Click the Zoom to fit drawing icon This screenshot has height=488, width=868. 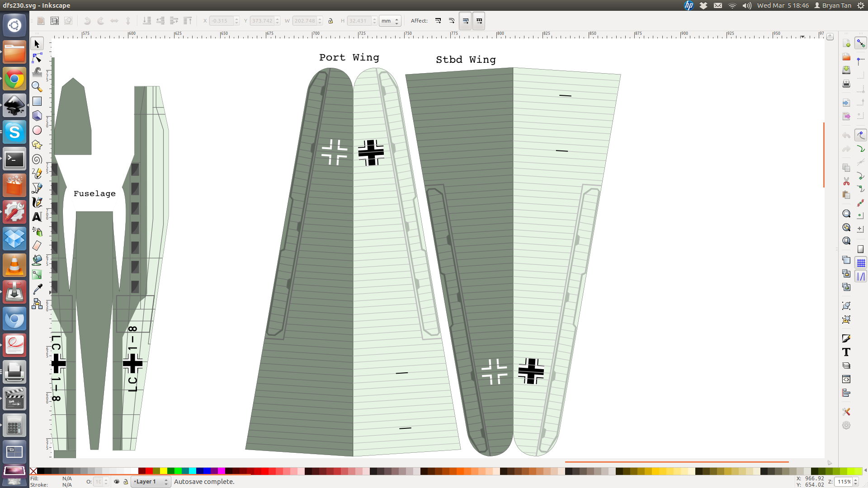click(x=846, y=227)
